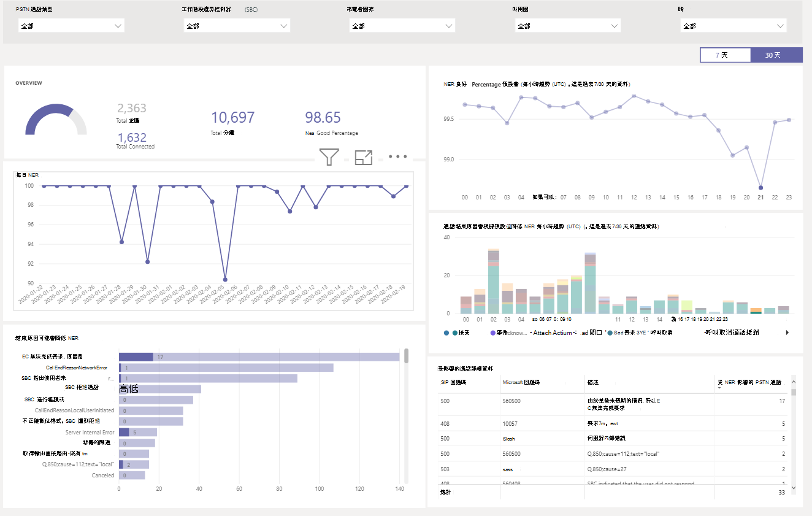Select the deepest dip on the daily NER line
Image resolution: width=812 pixels, height=516 pixels.
225,280
